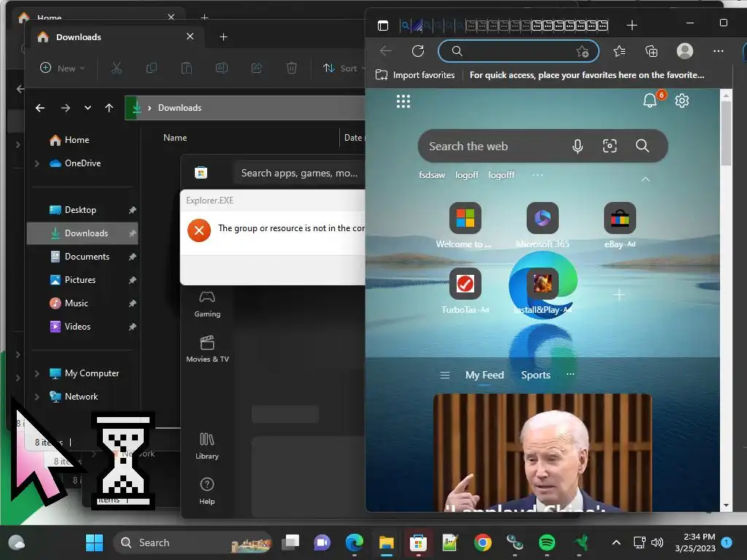Open recent locations dropdown in Explorer
This screenshot has width=747, height=560.
[x=88, y=108]
